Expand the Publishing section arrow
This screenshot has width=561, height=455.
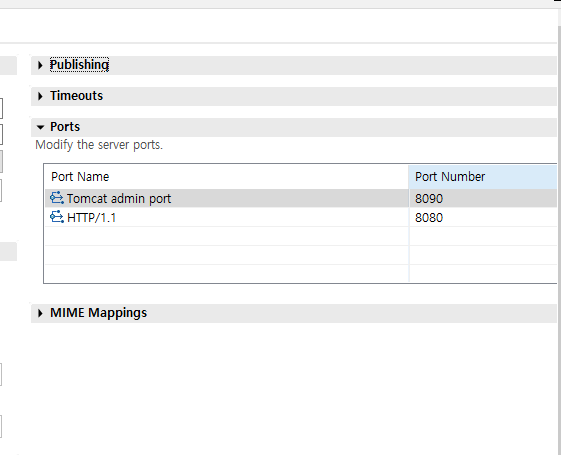[x=40, y=65]
